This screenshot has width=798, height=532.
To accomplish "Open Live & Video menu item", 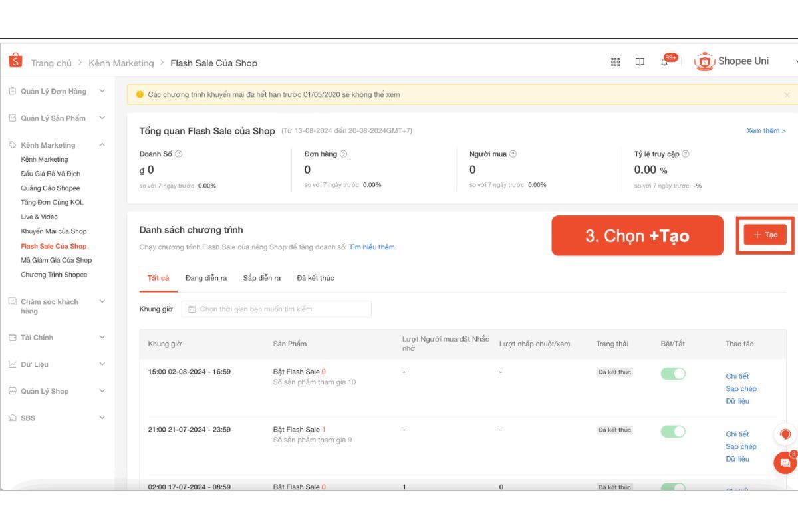I will pos(39,217).
